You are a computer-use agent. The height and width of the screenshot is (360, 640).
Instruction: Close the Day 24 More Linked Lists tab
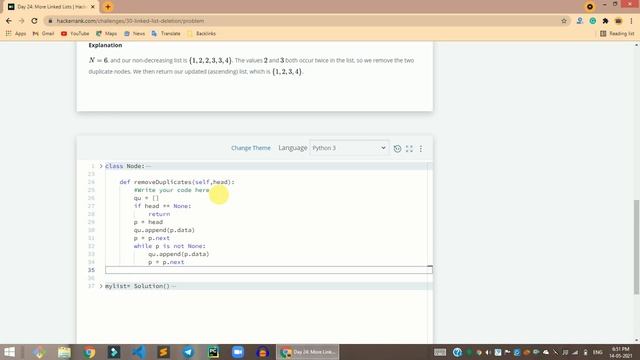pyautogui.click(x=93, y=7)
